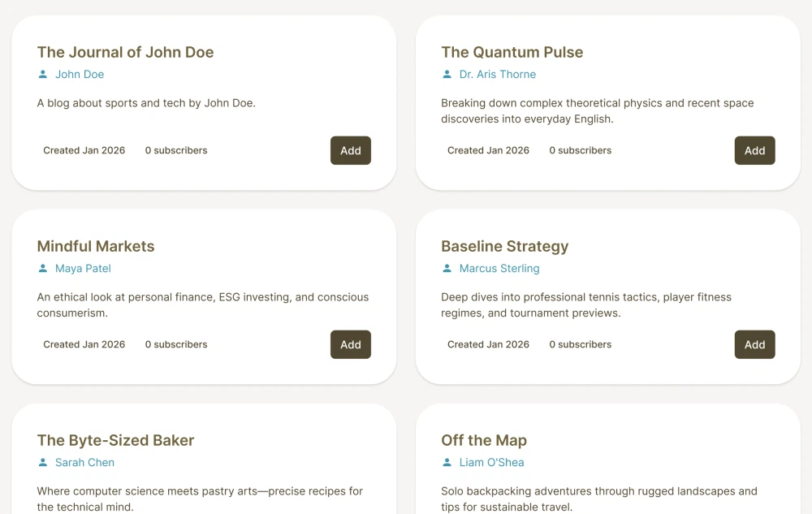Open Sarah Chen's author link
The image size is (812, 514).
point(84,463)
